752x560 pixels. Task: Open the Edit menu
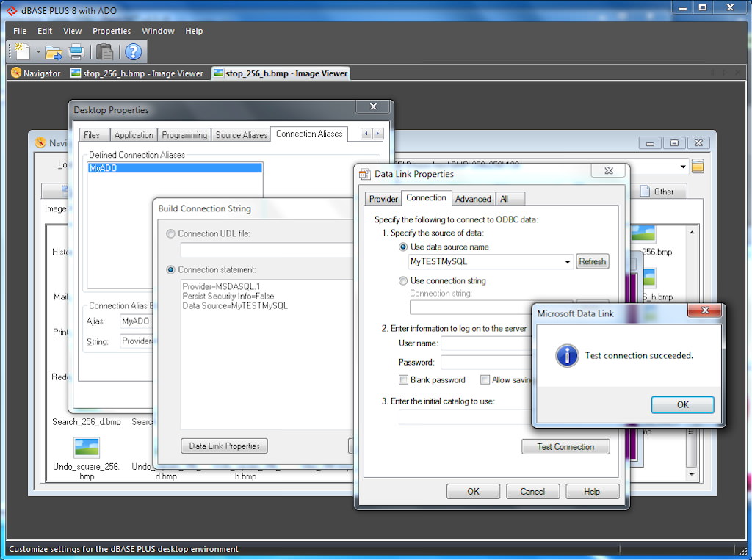[45, 31]
